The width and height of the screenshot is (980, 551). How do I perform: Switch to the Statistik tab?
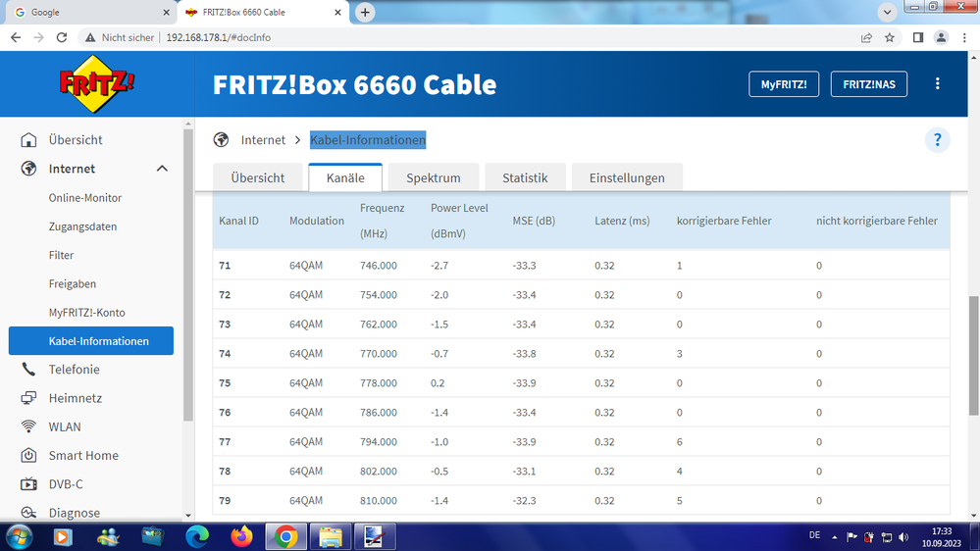(525, 177)
